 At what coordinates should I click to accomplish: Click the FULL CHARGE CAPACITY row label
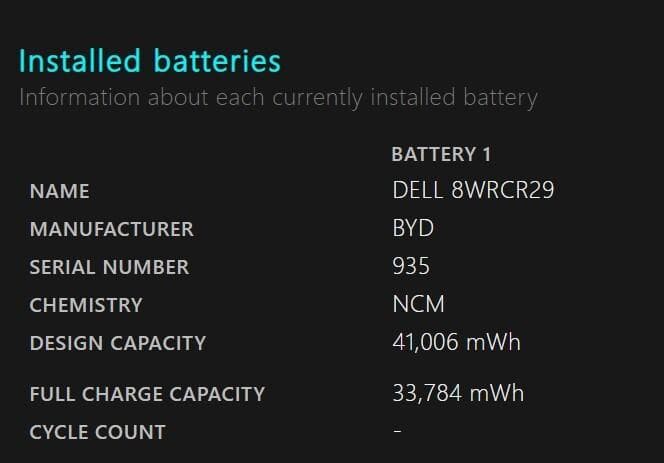147,394
